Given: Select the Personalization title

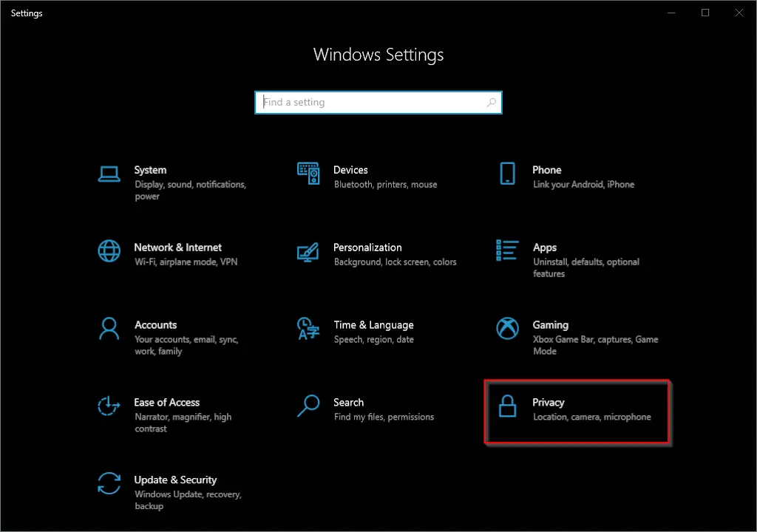Looking at the screenshot, I should coord(367,248).
